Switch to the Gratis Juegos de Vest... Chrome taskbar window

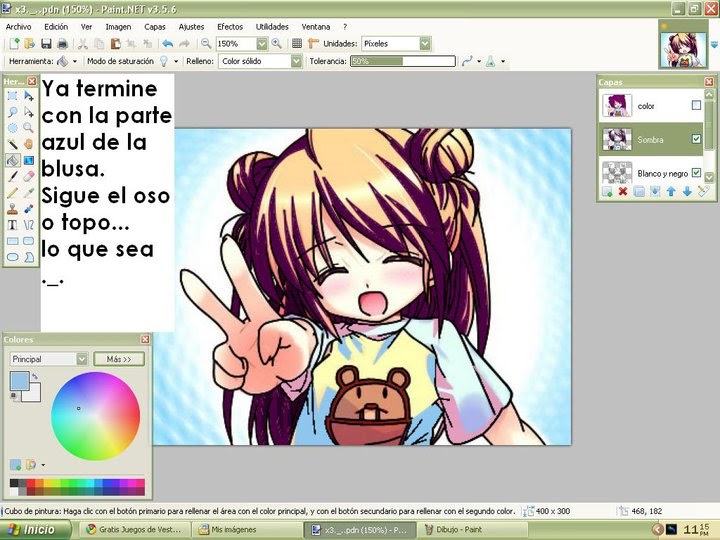pos(134,530)
